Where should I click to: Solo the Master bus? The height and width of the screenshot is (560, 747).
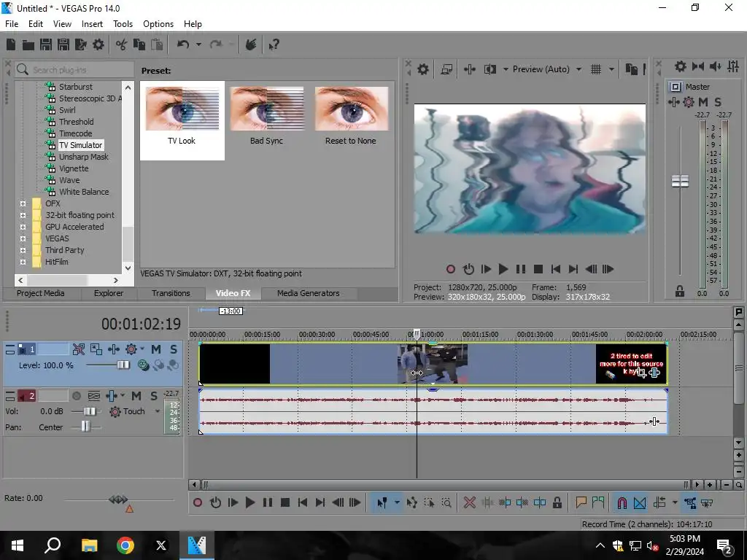coord(718,102)
